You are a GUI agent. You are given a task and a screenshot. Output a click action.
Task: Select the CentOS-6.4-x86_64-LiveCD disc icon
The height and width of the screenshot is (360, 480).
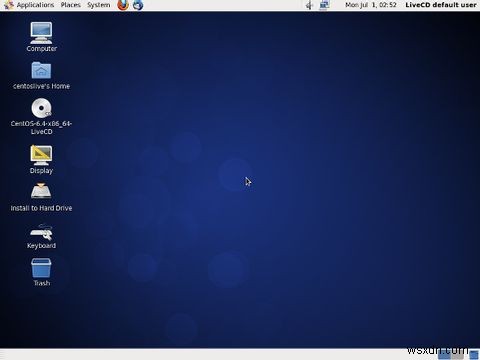(41, 108)
